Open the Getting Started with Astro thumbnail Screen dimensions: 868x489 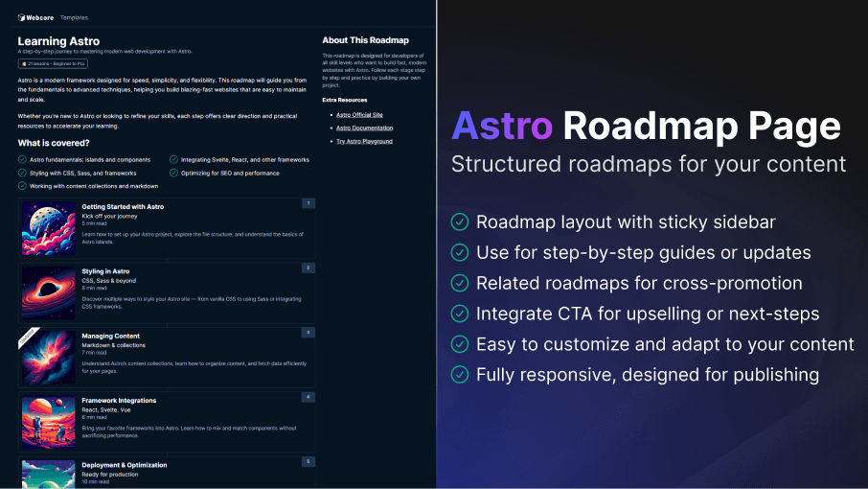click(48, 227)
